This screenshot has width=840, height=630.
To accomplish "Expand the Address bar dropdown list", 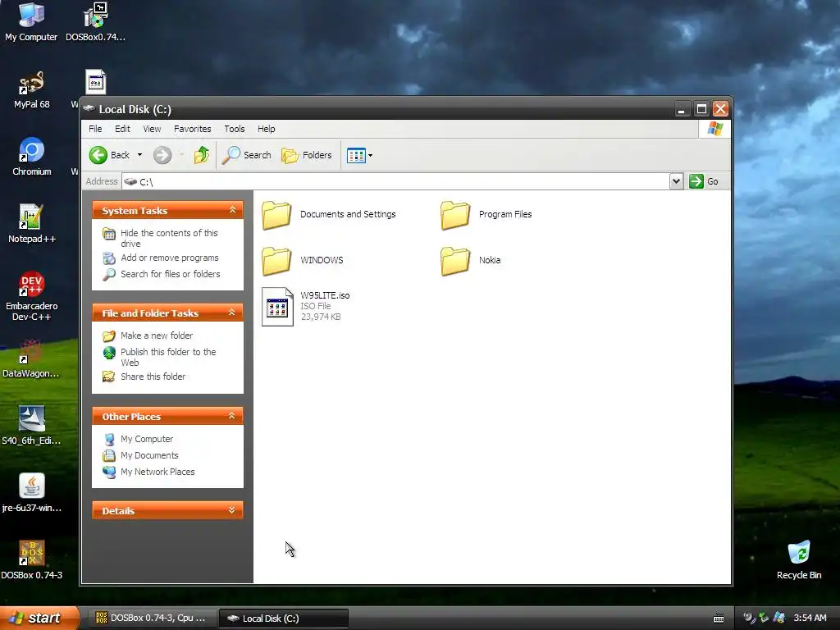I will pos(676,181).
